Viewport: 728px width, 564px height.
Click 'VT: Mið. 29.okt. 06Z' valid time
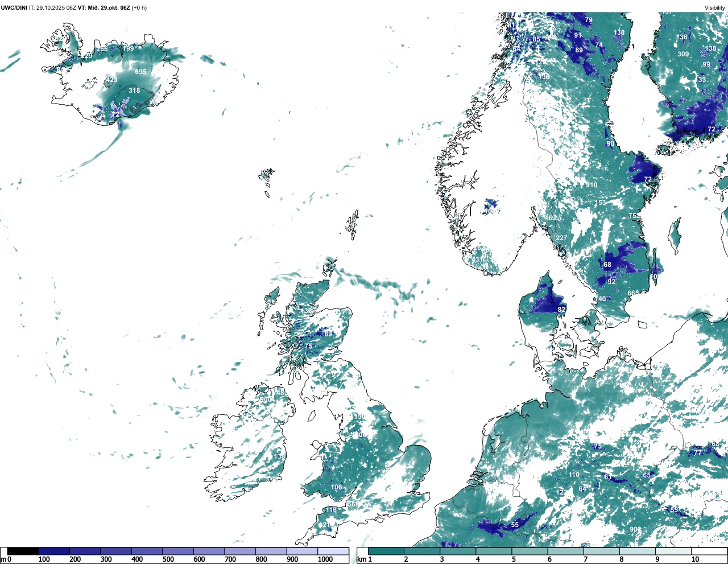click(104, 8)
